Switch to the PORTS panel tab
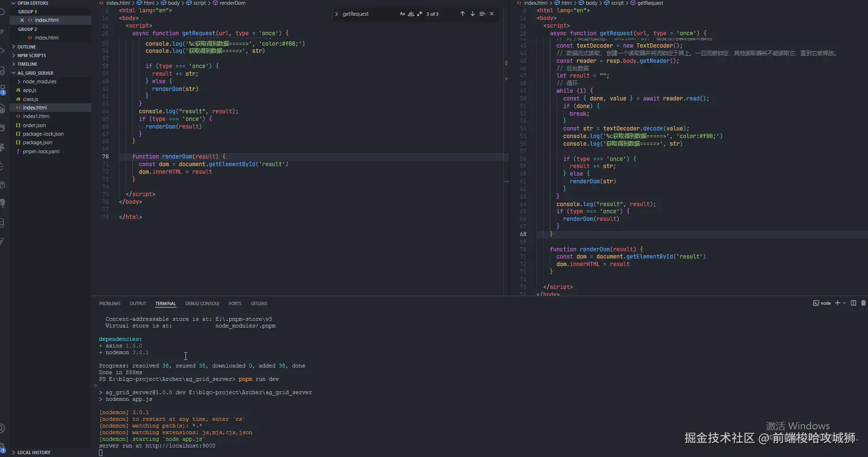868x457 pixels. coord(235,303)
